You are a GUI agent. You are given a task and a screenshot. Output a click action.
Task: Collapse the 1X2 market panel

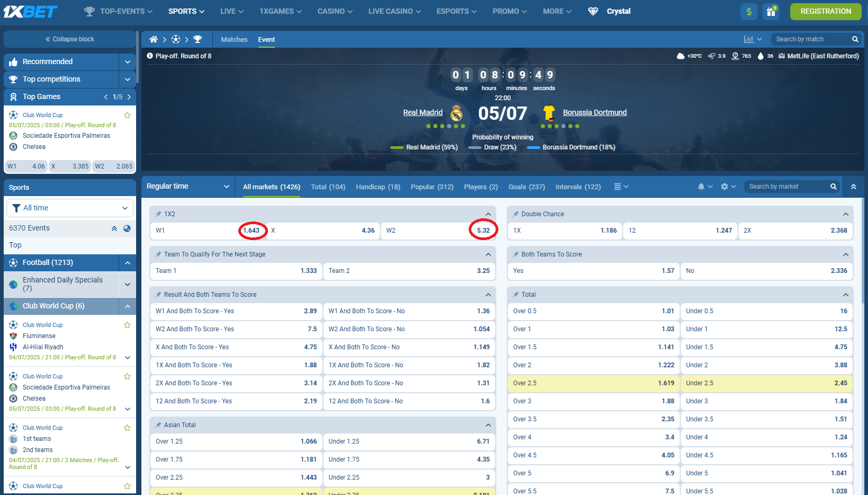[488, 214]
